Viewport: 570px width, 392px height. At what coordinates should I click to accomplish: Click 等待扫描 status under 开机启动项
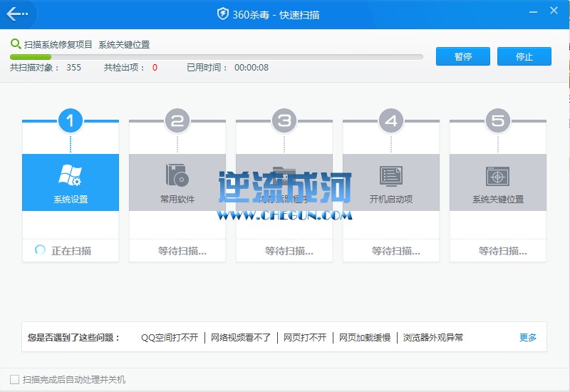point(396,251)
